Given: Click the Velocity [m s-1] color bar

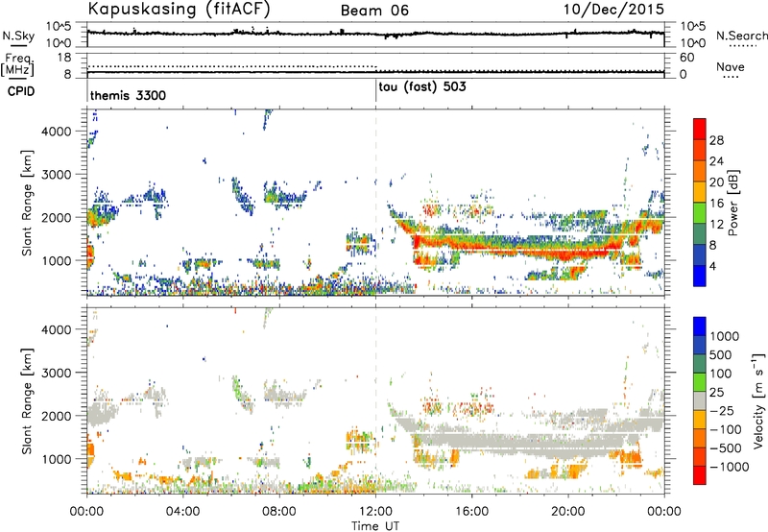Looking at the screenshot, I should (x=700, y=400).
